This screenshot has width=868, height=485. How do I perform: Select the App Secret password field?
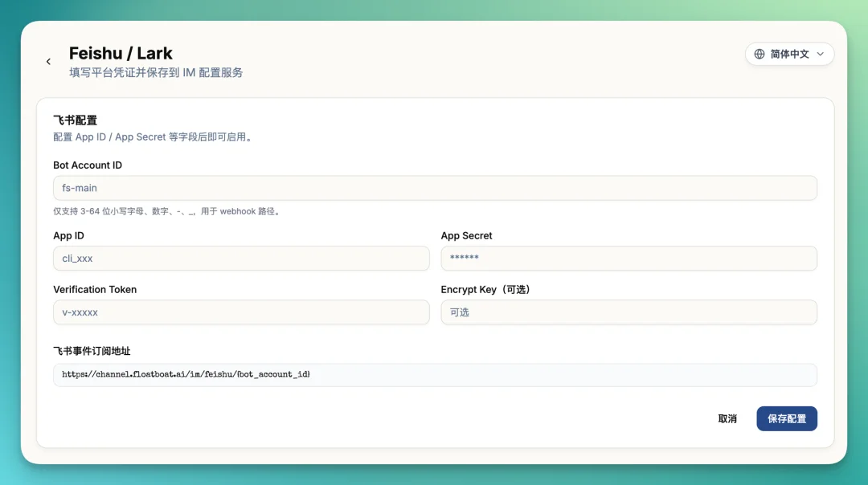coord(628,259)
